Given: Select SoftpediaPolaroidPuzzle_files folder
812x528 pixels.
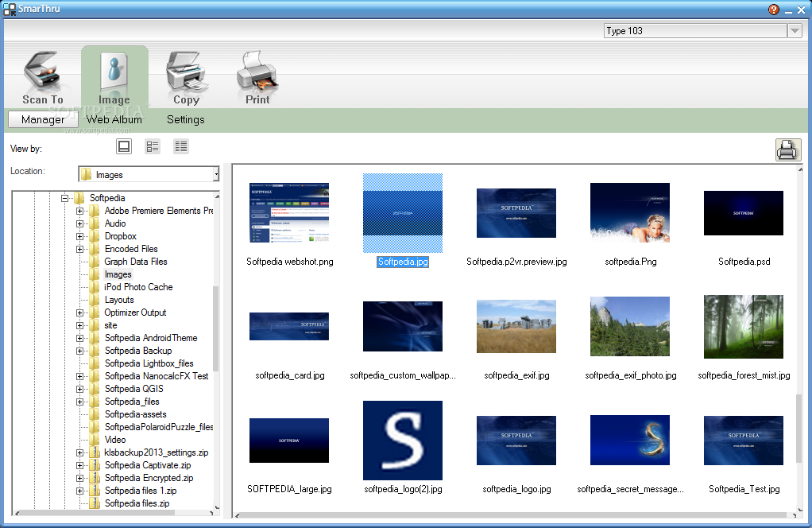Looking at the screenshot, I should point(158,427).
